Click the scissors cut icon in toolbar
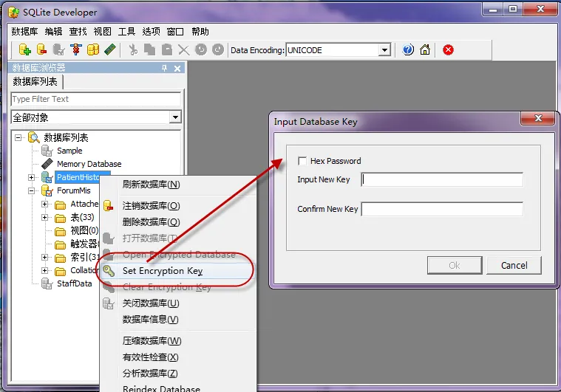The image size is (561, 392). click(133, 49)
